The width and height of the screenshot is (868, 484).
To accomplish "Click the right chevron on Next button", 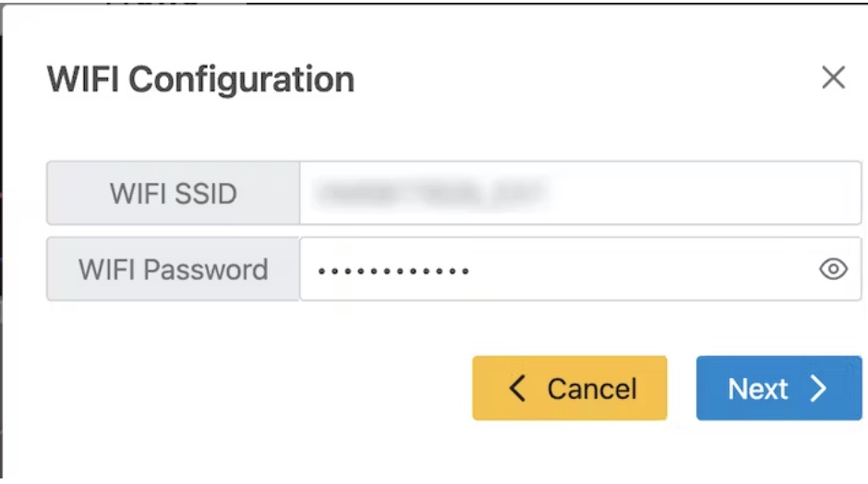I will [818, 388].
